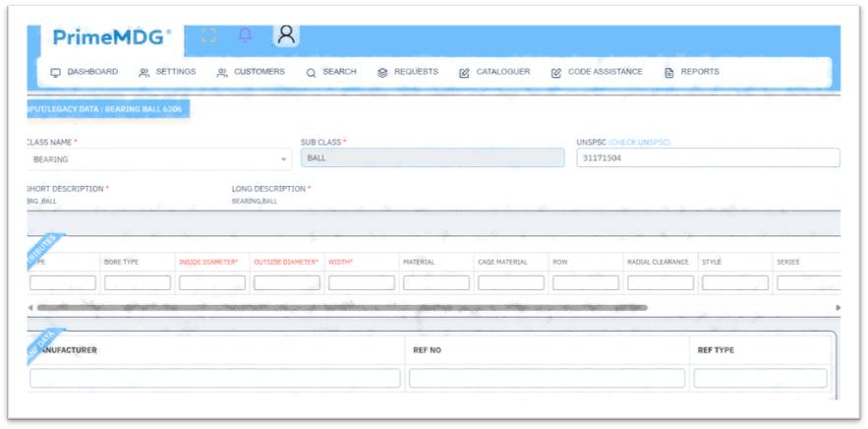Image resolution: width=868 pixels, height=429 pixels.
Task: Open the notifications bell icon
Action: [246, 35]
